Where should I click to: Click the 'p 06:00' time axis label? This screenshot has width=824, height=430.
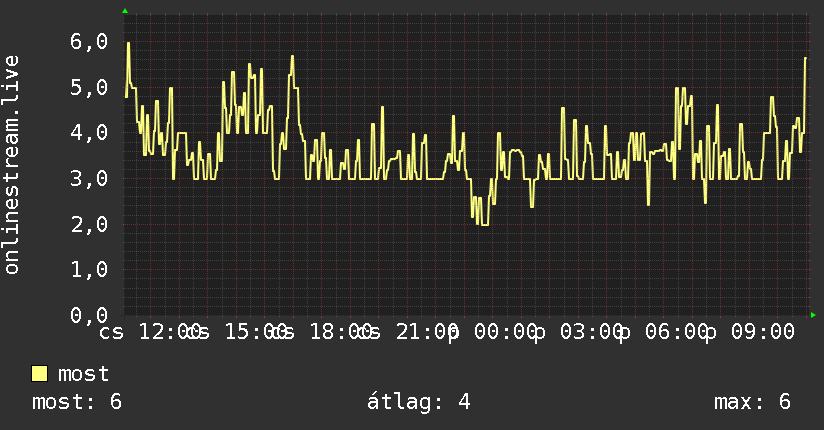666,332
